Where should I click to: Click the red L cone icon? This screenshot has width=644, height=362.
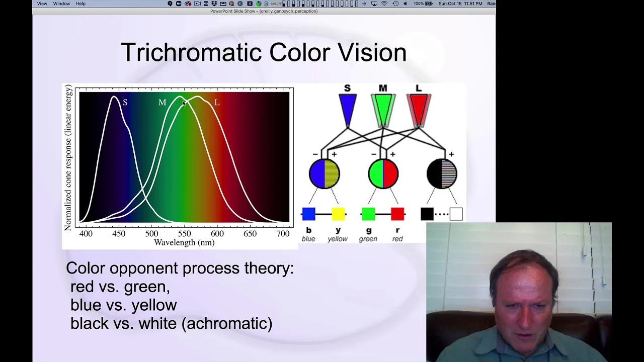point(419,110)
